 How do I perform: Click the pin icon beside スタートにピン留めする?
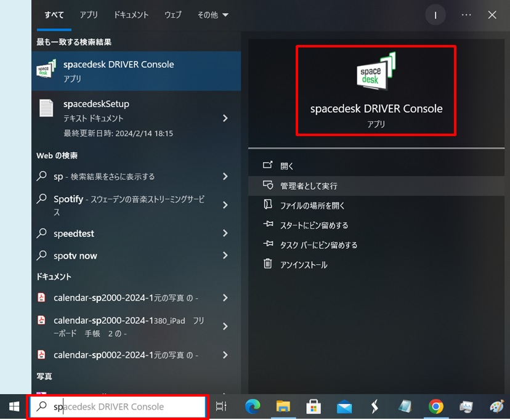click(268, 224)
